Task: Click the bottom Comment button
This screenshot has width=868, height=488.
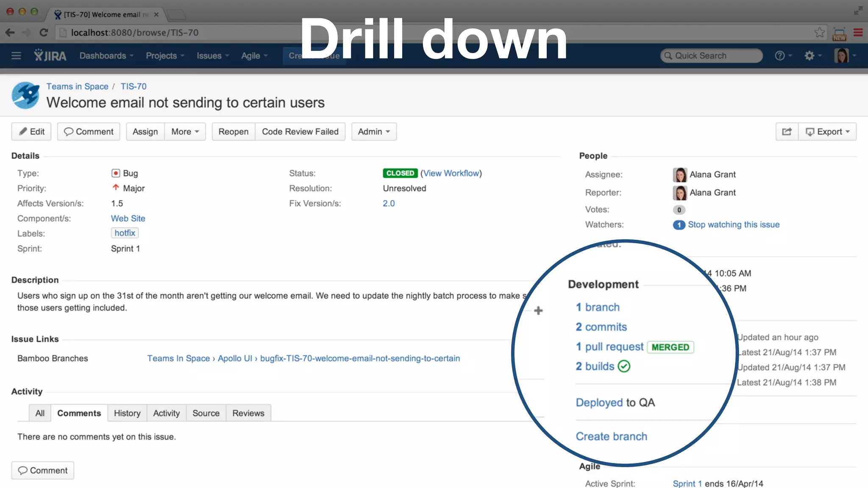Action: [x=43, y=471]
